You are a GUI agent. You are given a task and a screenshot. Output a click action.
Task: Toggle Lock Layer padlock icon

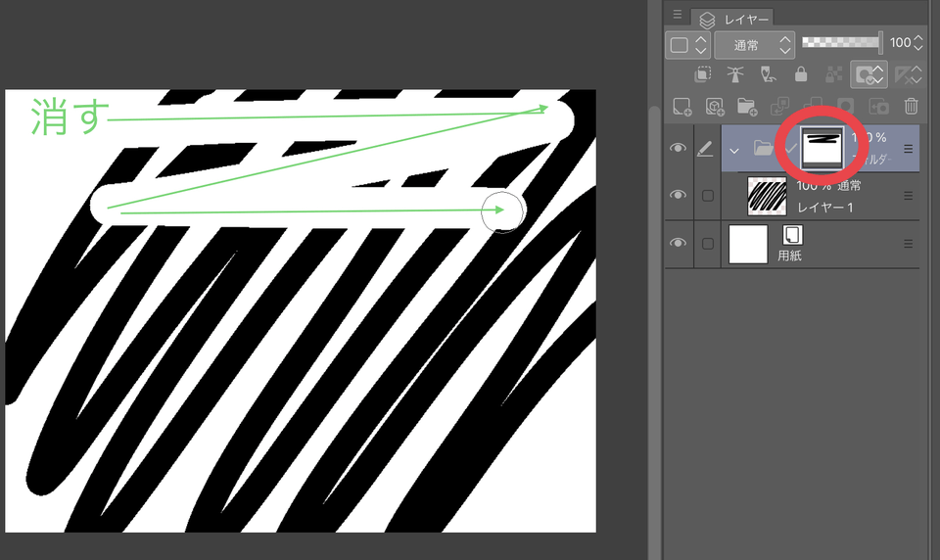click(x=800, y=74)
